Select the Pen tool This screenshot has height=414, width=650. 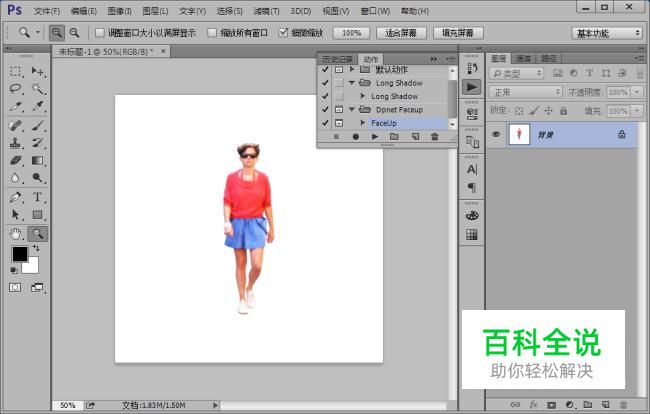pos(16,197)
